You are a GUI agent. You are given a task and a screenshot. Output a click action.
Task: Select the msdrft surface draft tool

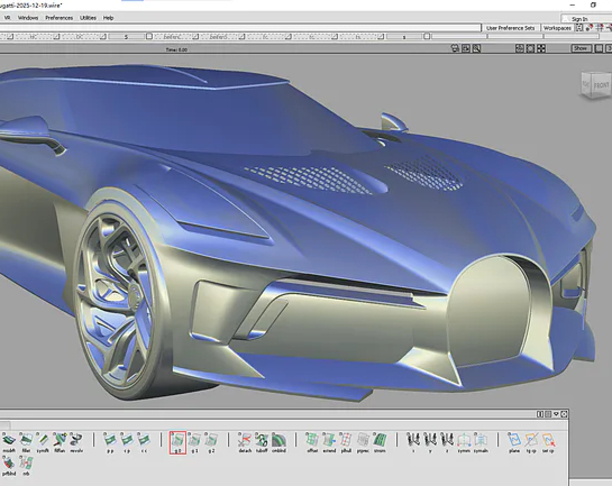(9, 440)
